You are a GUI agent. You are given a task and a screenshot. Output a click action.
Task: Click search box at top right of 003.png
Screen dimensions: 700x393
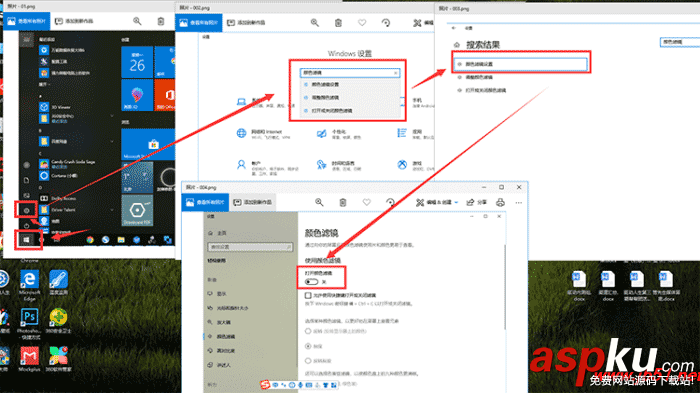coord(679,42)
